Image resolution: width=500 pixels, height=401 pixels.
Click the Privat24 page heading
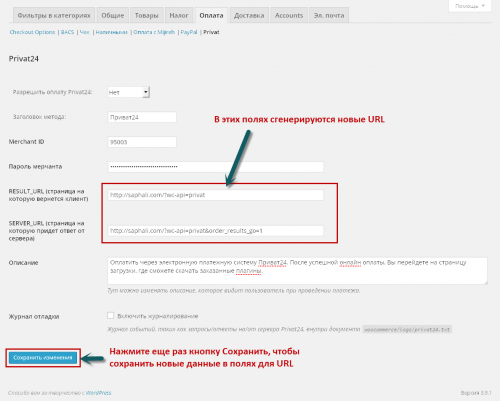[24, 59]
